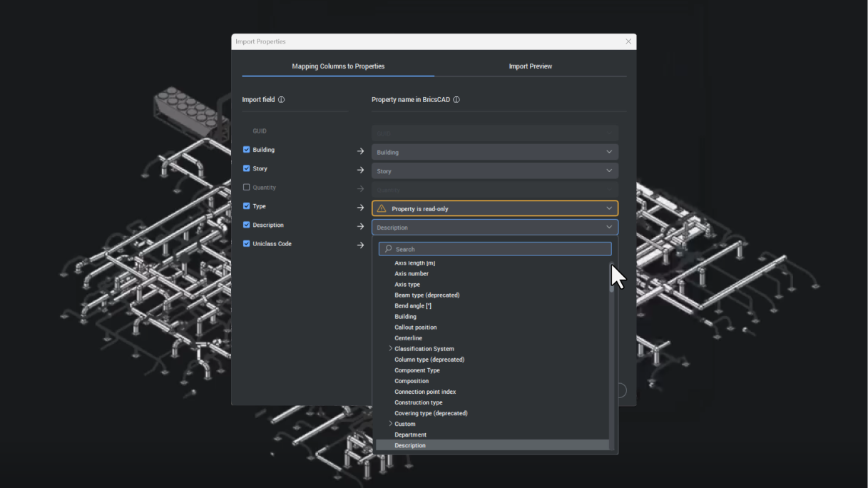This screenshot has width=868, height=488.
Task: Toggle the Description import field checkbox
Action: (247, 225)
